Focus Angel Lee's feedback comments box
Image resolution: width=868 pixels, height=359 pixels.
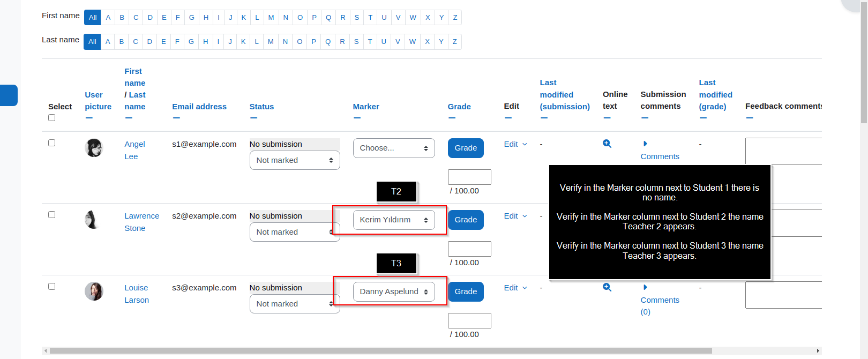783,151
